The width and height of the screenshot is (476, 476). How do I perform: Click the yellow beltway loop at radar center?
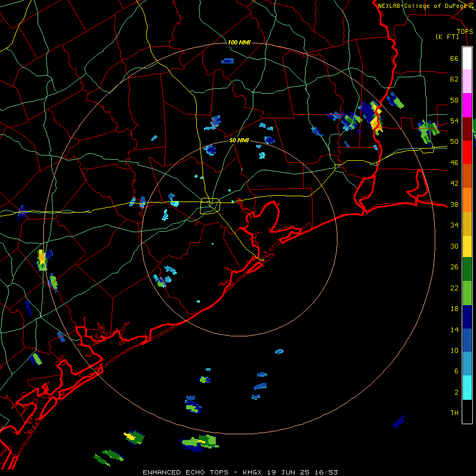(210, 206)
